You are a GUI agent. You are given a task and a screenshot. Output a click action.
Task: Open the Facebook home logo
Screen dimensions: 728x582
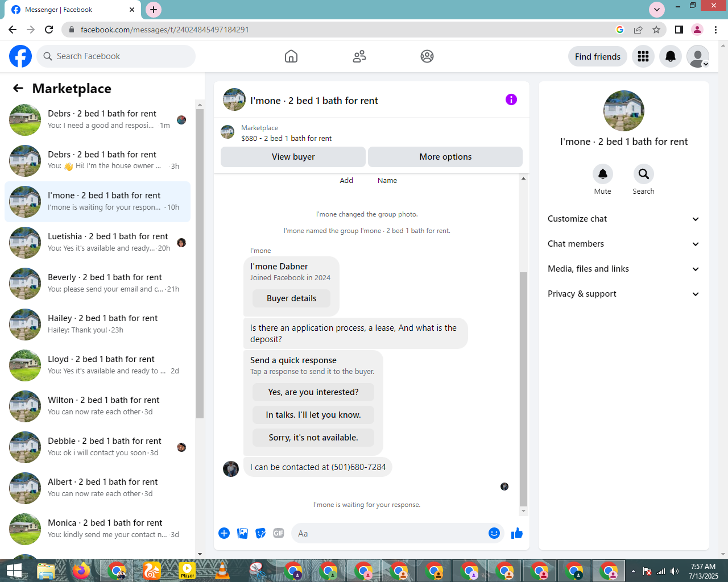click(x=20, y=56)
